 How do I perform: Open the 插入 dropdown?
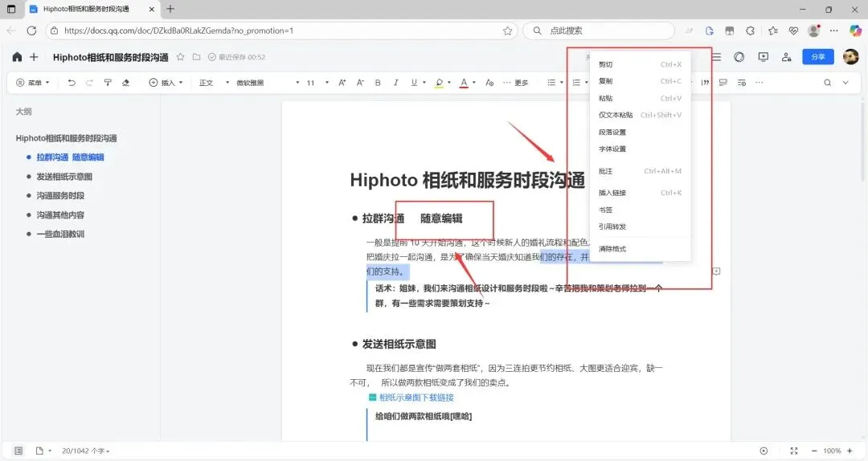(166, 83)
